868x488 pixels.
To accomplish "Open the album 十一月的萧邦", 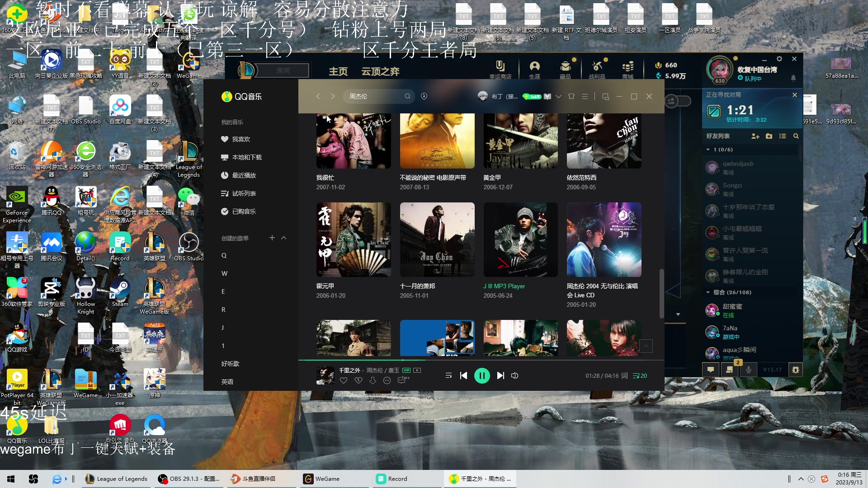I will (437, 239).
